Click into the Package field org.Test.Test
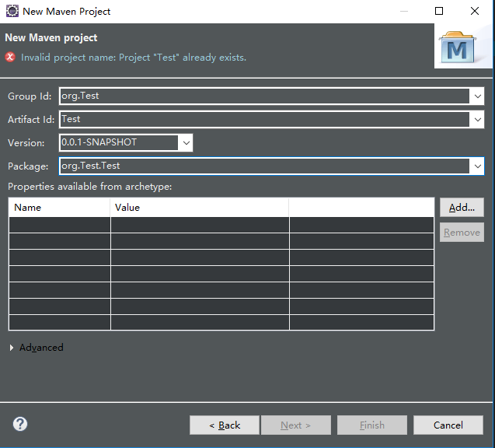The image size is (495, 448). (x=264, y=166)
